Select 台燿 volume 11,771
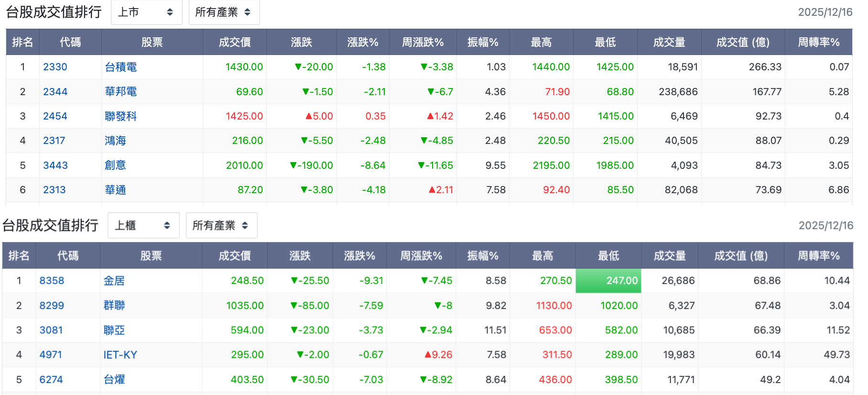Screen dimensions: 868x395 pyautogui.click(x=681, y=380)
